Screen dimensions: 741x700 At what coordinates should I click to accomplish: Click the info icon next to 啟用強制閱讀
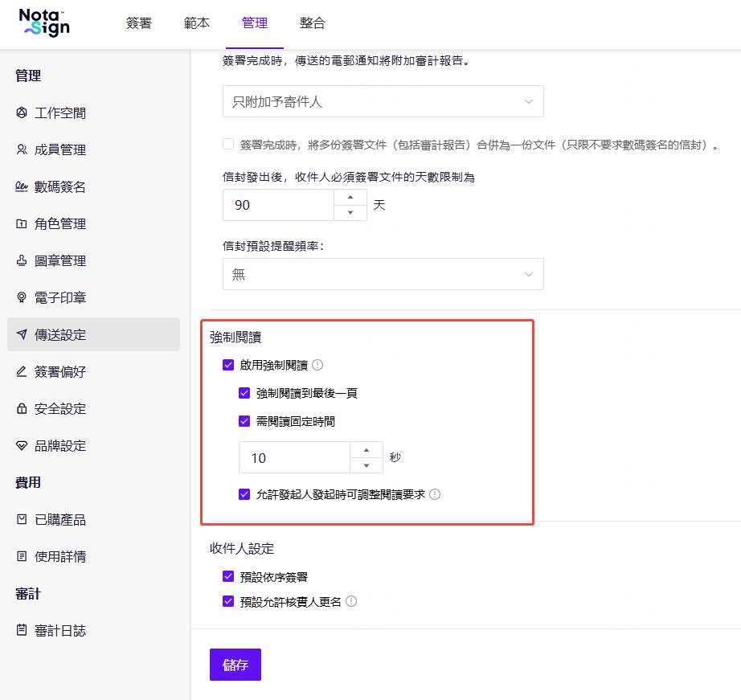coord(317,365)
